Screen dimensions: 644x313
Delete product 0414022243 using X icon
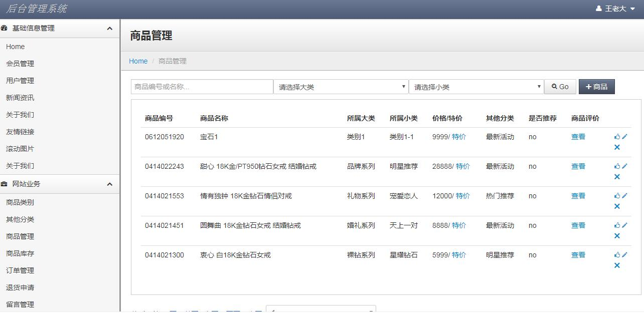pyautogui.click(x=617, y=177)
